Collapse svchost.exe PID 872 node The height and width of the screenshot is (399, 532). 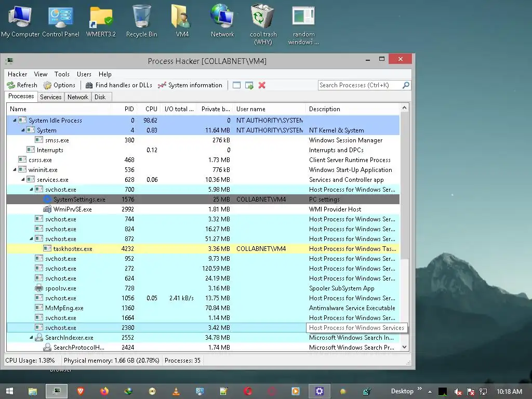(31, 239)
